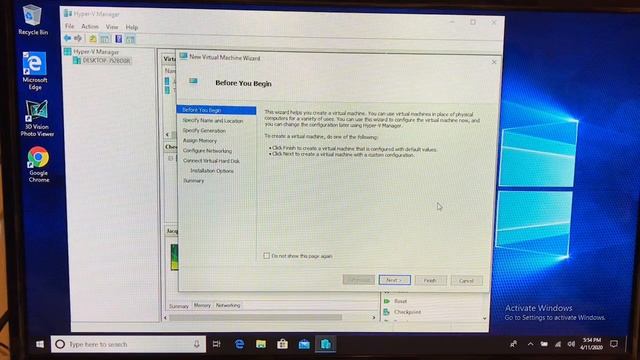The height and width of the screenshot is (360, 640).
Task: Select Google Chrome desktop shortcut
Action: tap(38, 164)
